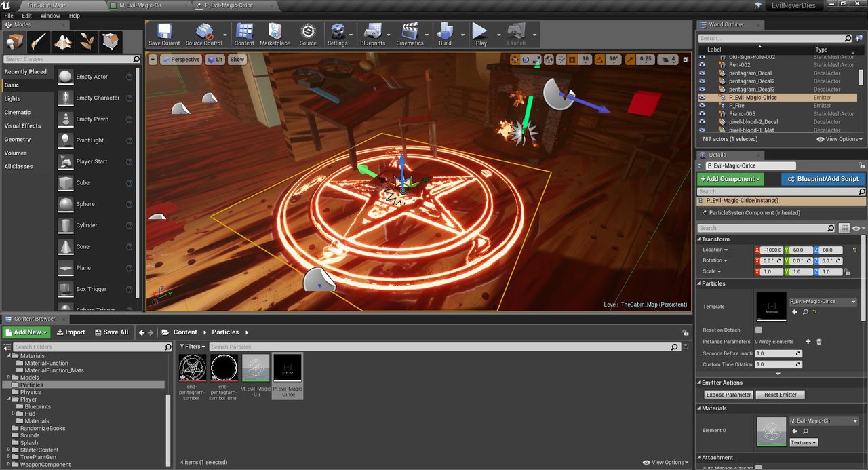
Task: Open the Edit menu
Action: click(27, 15)
